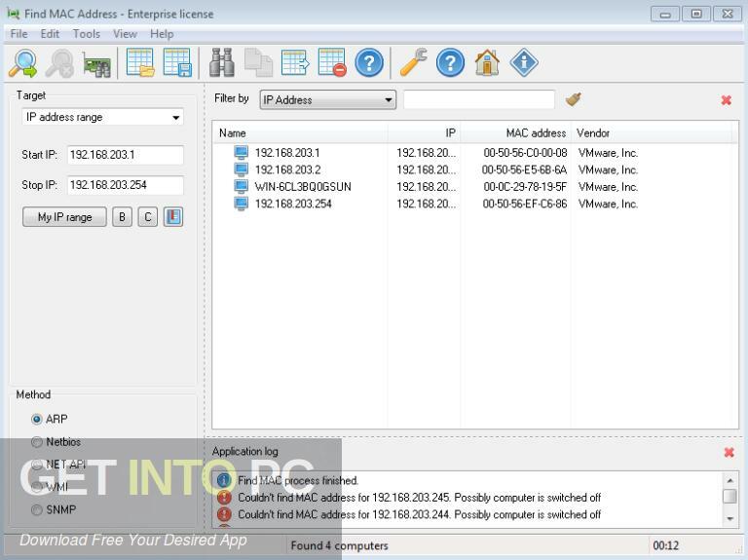
Task: Click info icon of Find MAC process finished
Action: coord(224,480)
